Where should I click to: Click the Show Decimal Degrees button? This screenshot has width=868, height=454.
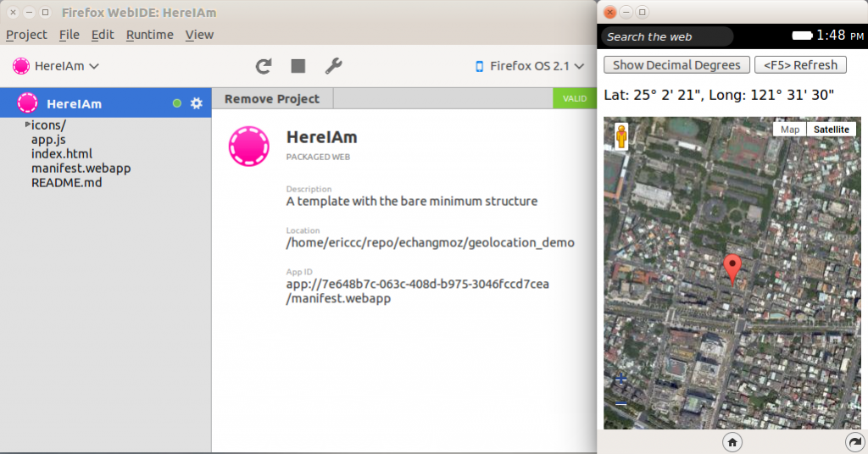(x=676, y=65)
